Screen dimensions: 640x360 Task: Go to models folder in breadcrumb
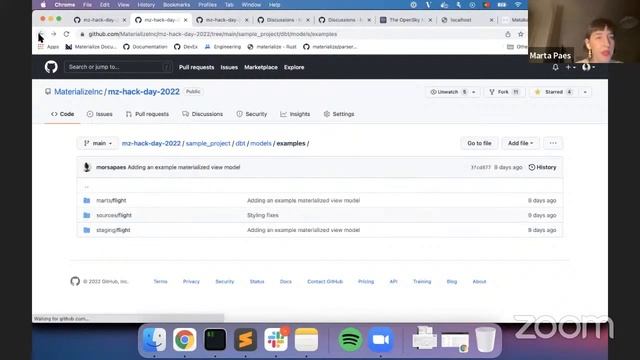[261, 143]
